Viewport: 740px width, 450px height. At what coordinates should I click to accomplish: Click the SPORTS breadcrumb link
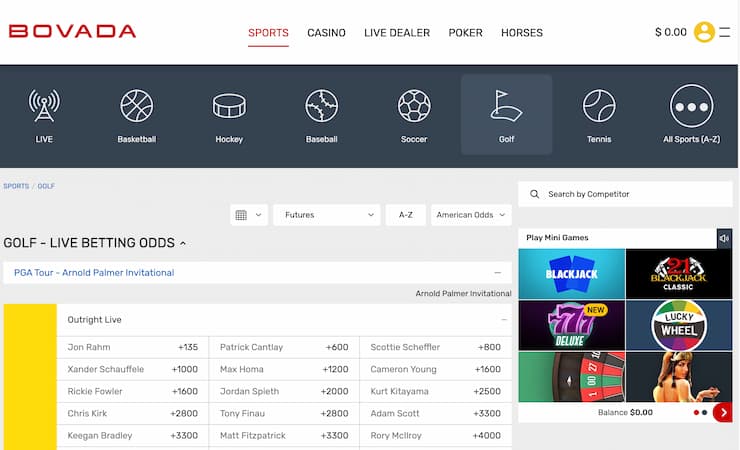(16, 186)
